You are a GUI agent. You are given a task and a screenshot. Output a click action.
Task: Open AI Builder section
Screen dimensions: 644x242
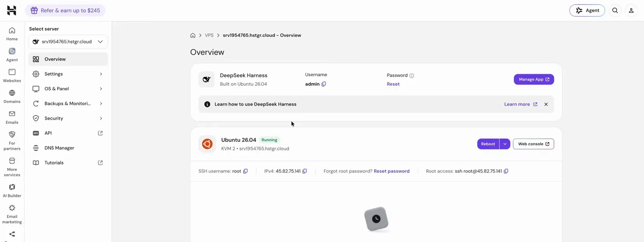coord(12,191)
